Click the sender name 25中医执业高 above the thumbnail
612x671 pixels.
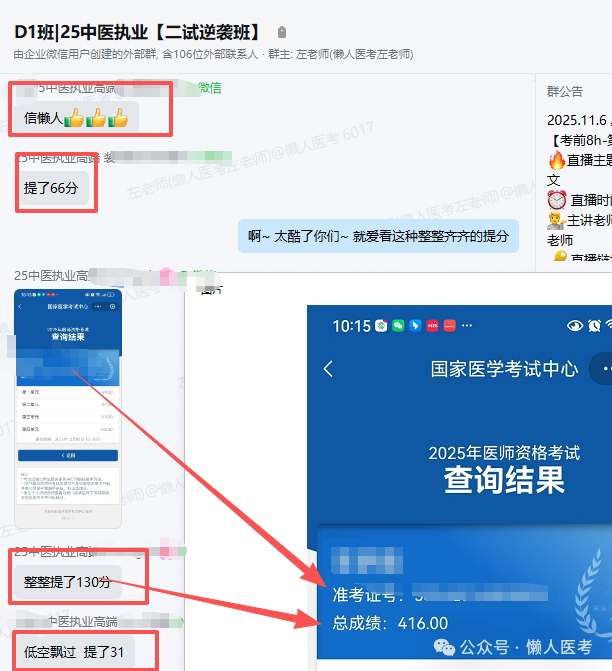[x=51, y=276]
